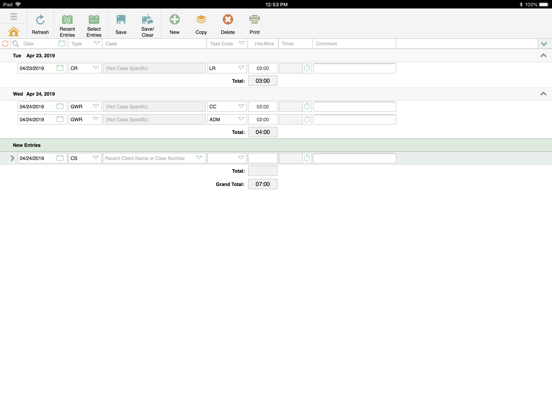
Task: Open calendar for the new CS entry date
Action: click(60, 158)
